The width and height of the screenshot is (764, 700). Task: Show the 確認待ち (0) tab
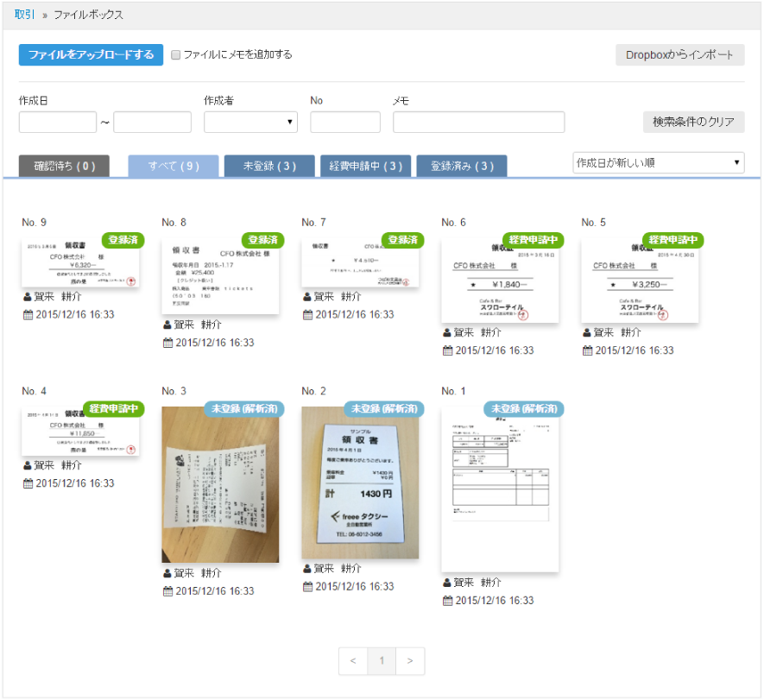64,167
